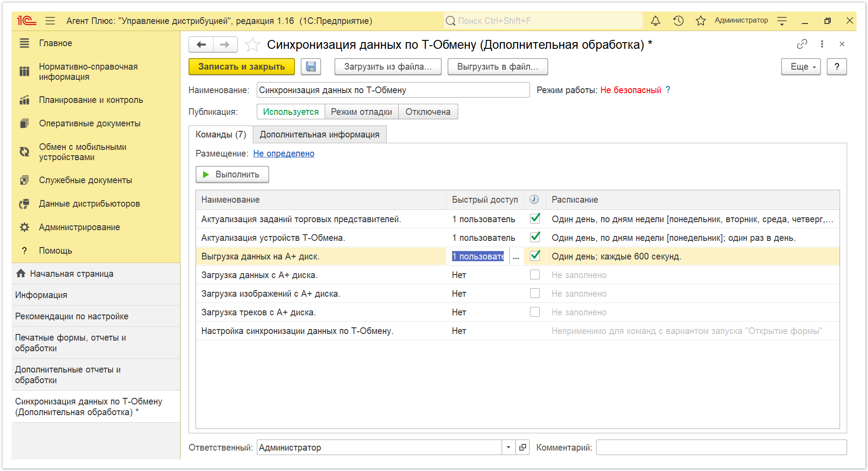Open notifications bell
The height and width of the screenshot is (471, 868).
(656, 21)
